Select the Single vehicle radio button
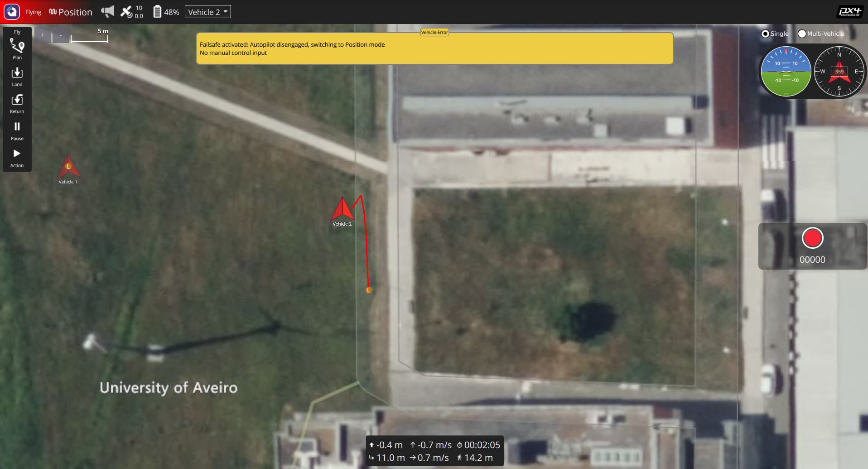The width and height of the screenshot is (868, 469). point(765,34)
